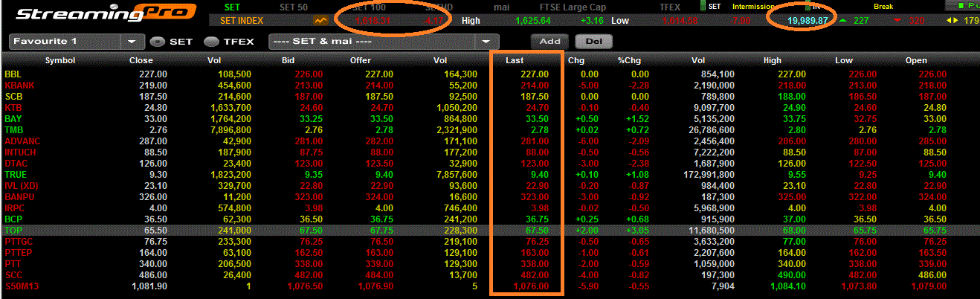Click PTT open value 339.00
The height and width of the screenshot is (299, 980).
pos(933,264)
